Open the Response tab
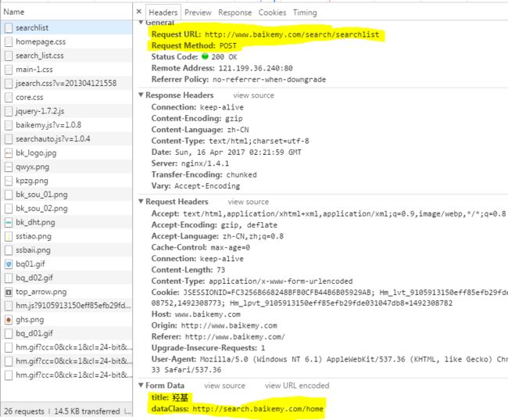Viewport: 508px width, 420px height. click(235, 13)
